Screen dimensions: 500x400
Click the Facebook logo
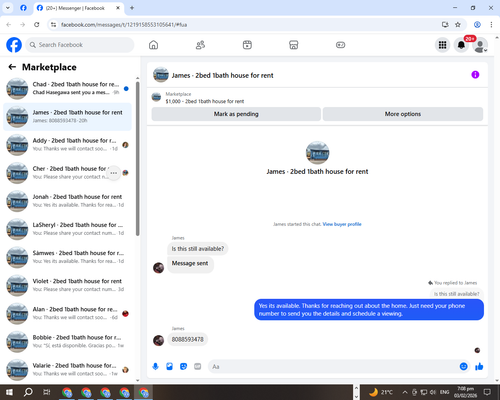click(14, 45)
